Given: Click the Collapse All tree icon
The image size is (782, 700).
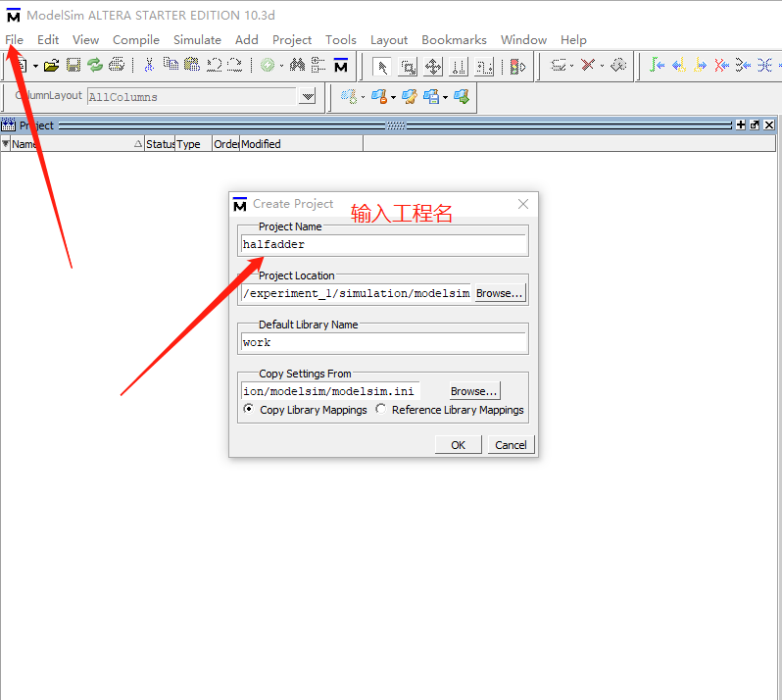Looking at the screenshot, I should (318, 65).
